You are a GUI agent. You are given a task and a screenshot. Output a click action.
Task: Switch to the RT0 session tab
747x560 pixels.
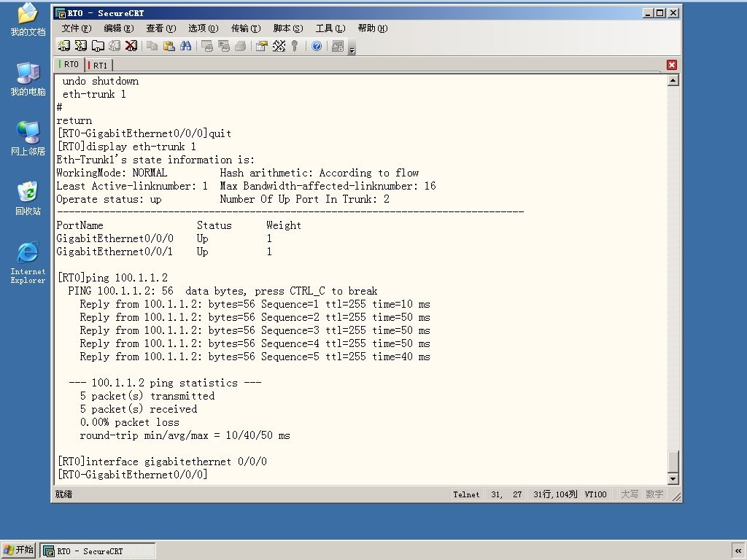coord(69,64)
